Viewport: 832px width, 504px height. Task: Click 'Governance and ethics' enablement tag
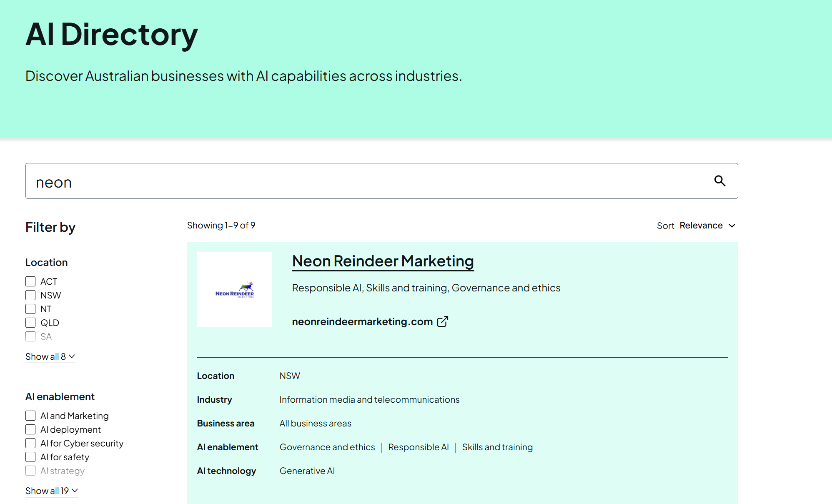click(327, 447)
